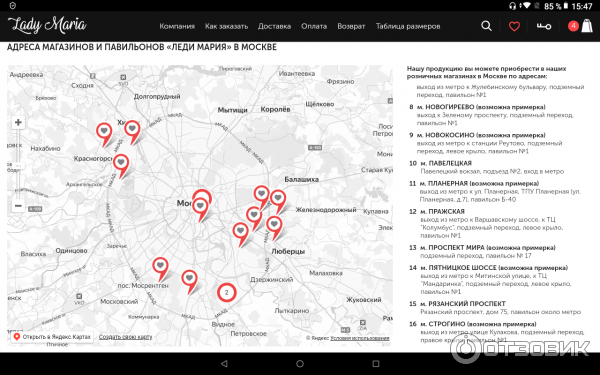Open the Доставка menu item
600x375 pixels.
(x=274, y=26)
